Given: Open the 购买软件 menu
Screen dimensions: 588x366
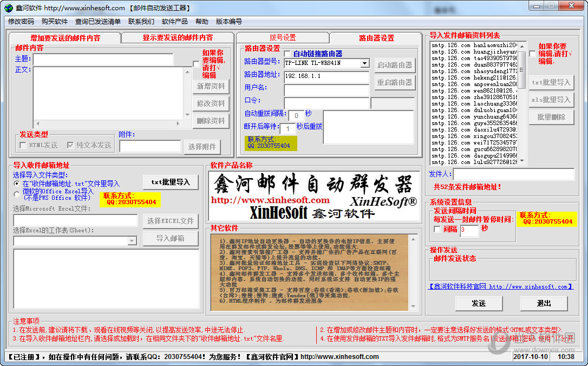Looking at the screenshot, I should 54,21.
